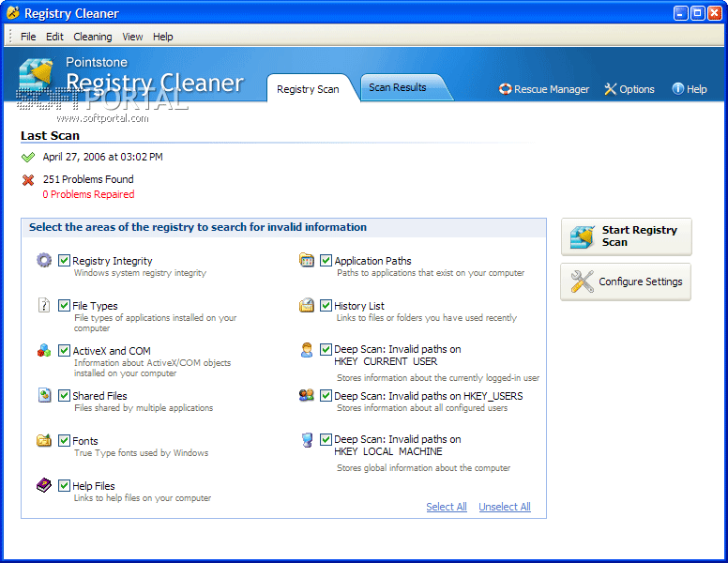The width and height of the screenshot is (728, 563).
Task: Click the header Help link
Action: [690, 89]
